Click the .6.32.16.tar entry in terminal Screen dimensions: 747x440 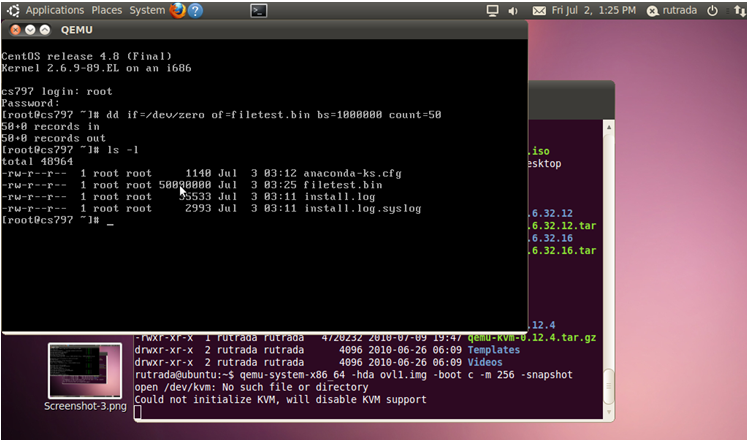tap(562, 250)
